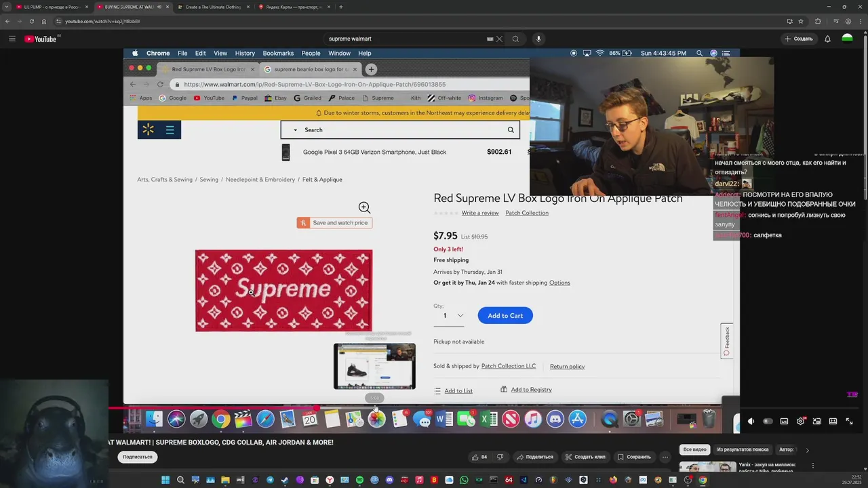Viewport: 868px width, 488px height.
Task: Open player settings gear
Action: tap(800, 421)
